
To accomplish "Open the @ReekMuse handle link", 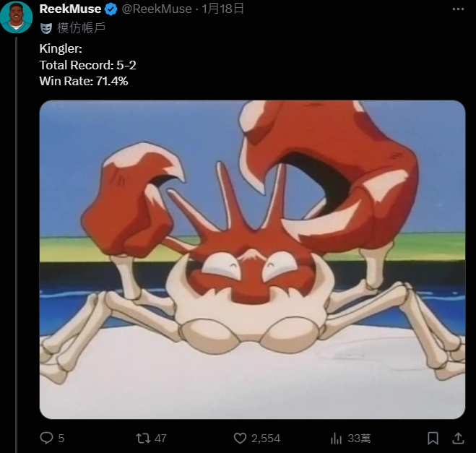I will [157, 9].
